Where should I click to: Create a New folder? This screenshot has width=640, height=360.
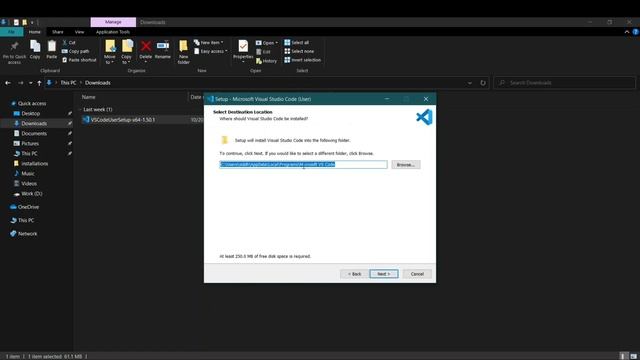(x=183, y=52)
